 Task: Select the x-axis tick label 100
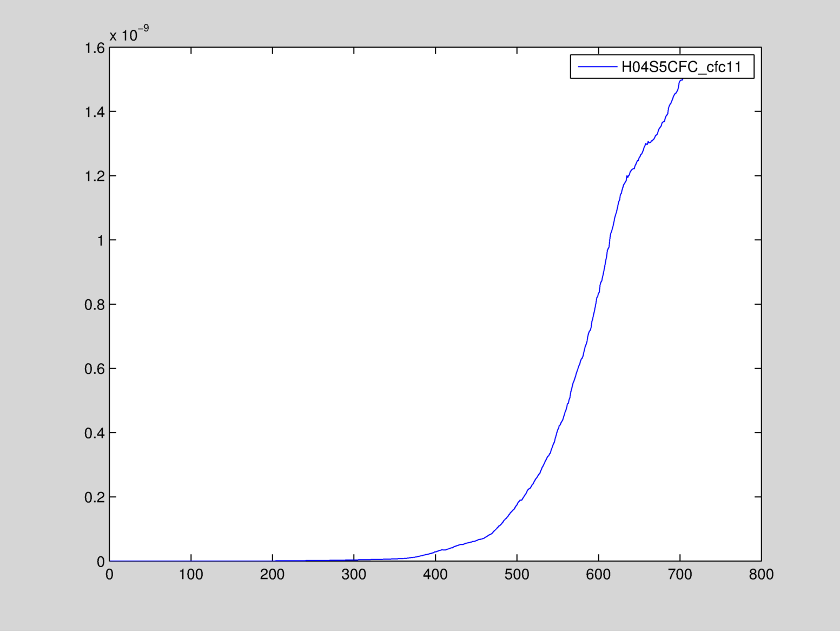point(191,575)
